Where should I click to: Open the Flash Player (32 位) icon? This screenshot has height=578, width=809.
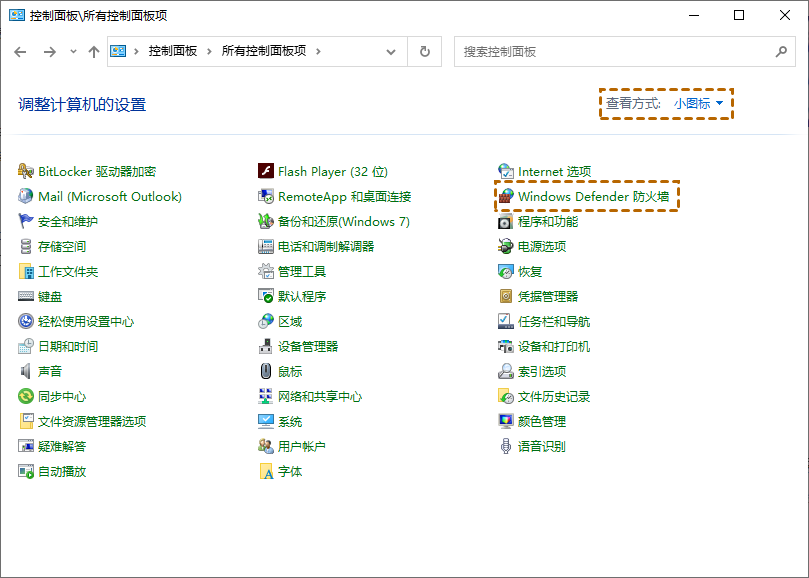266,171
